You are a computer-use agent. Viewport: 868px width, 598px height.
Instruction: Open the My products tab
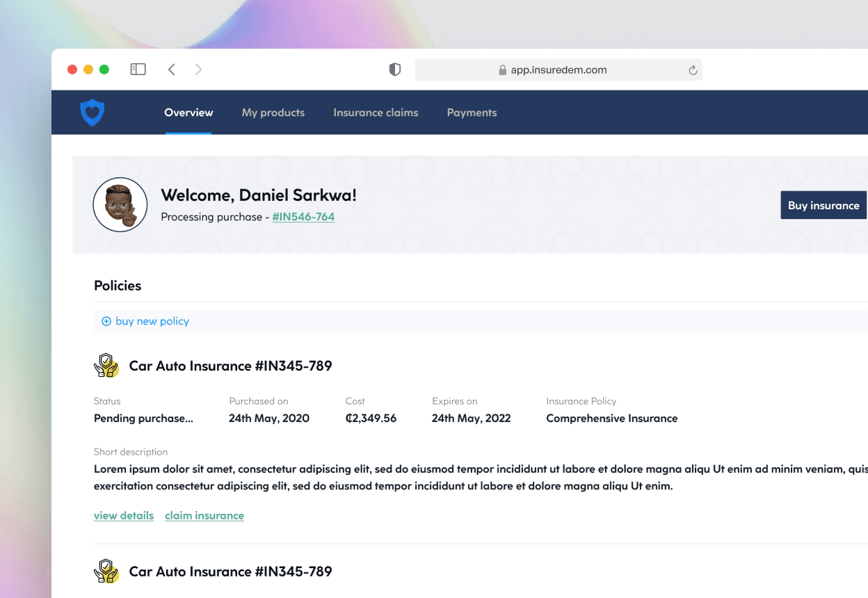(273, 113)
